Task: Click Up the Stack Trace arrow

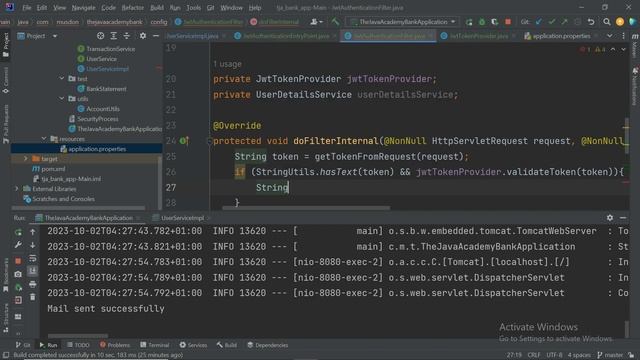Action: (x=33, y=232)
